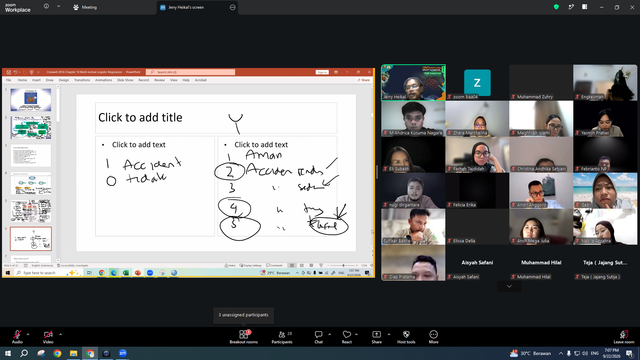Open the More options menu
This screenshot has width=640, height=360.
(433, 337)
